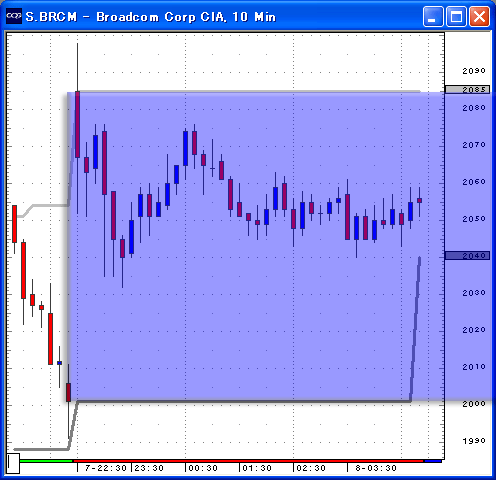Click the 2070 price scale label

coord(474,145)
